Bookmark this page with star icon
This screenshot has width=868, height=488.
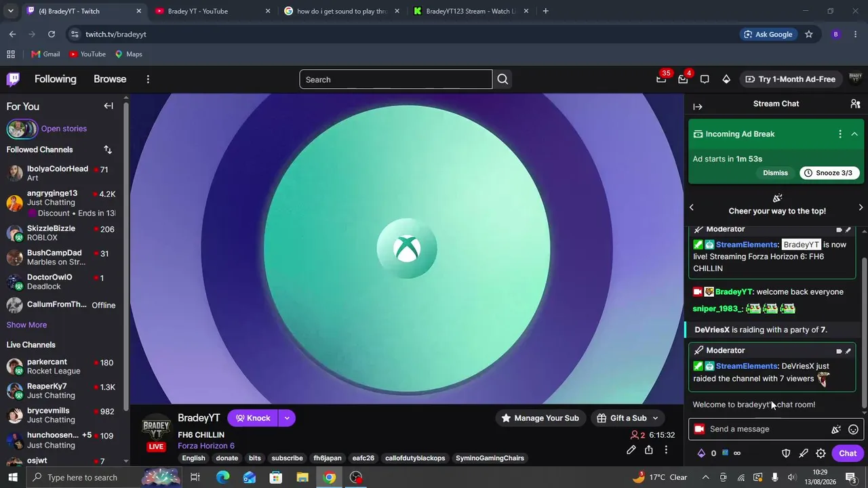[x=808, y=35]
